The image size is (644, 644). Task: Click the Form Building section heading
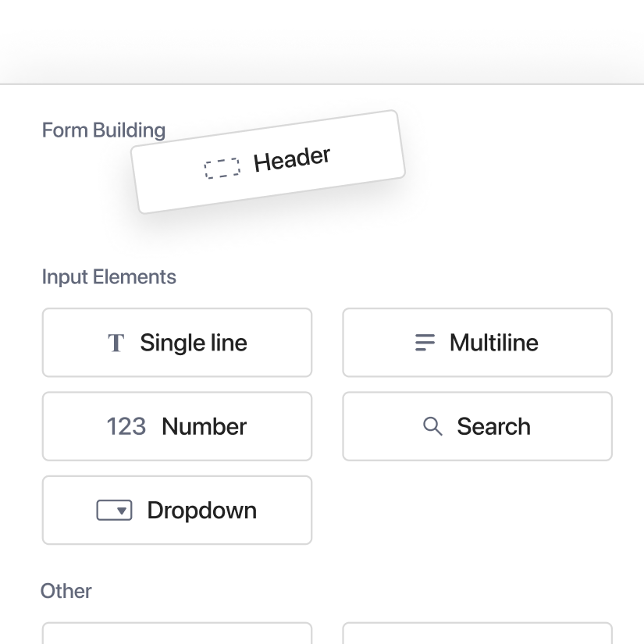[x=104, y=130]
